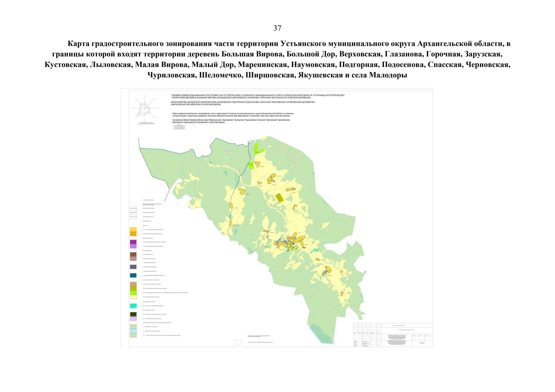Click the turquoise legend swatch
Image resolution: width=555 pixels, height=392 pixels.
pyautogui.click(x=133, y=306)
